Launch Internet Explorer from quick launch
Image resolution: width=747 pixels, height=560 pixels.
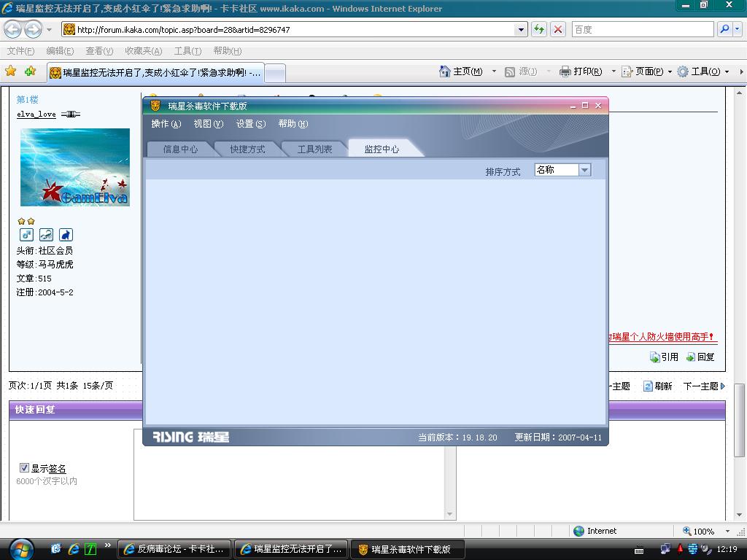(74, 549)
